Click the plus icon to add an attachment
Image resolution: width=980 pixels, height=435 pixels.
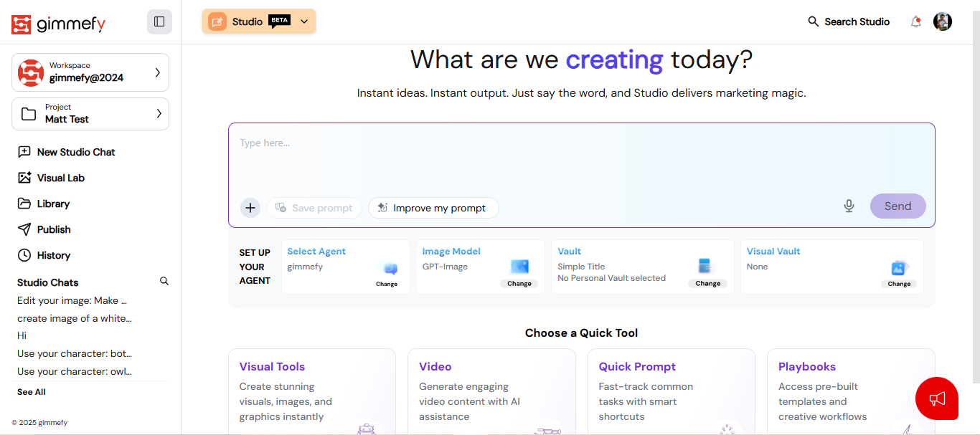250,207
